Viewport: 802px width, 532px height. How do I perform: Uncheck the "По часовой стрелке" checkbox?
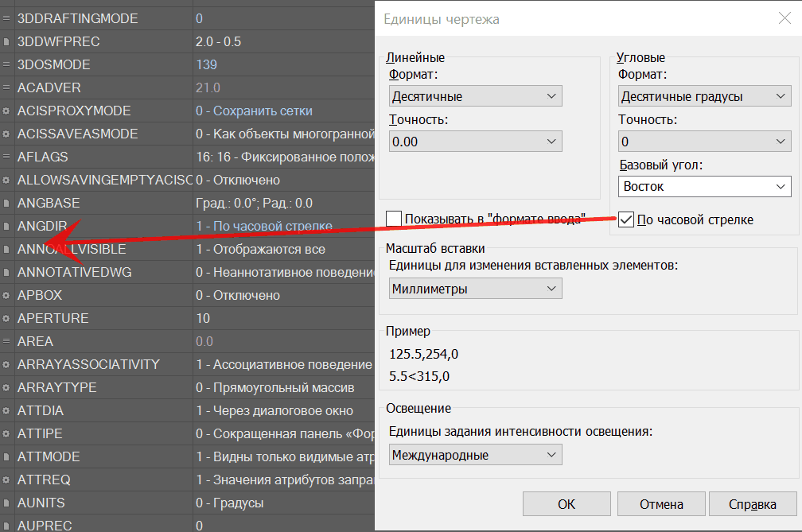click(626, 219)
